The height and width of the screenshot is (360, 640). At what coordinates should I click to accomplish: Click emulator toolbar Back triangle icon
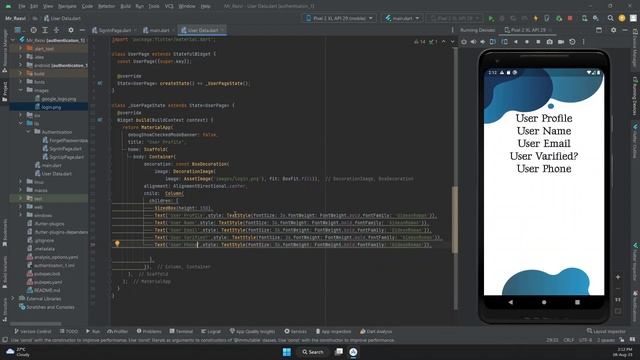(x=516, y=42)
